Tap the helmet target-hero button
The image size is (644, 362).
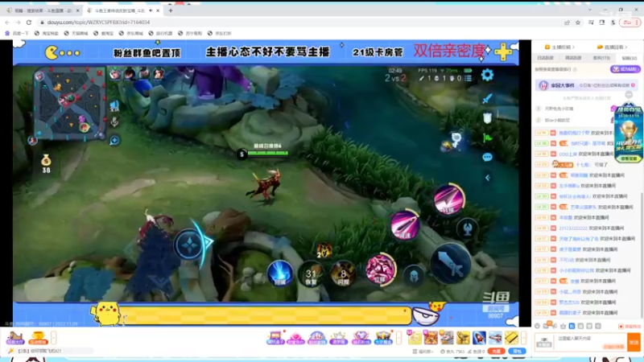coord(414,275)
